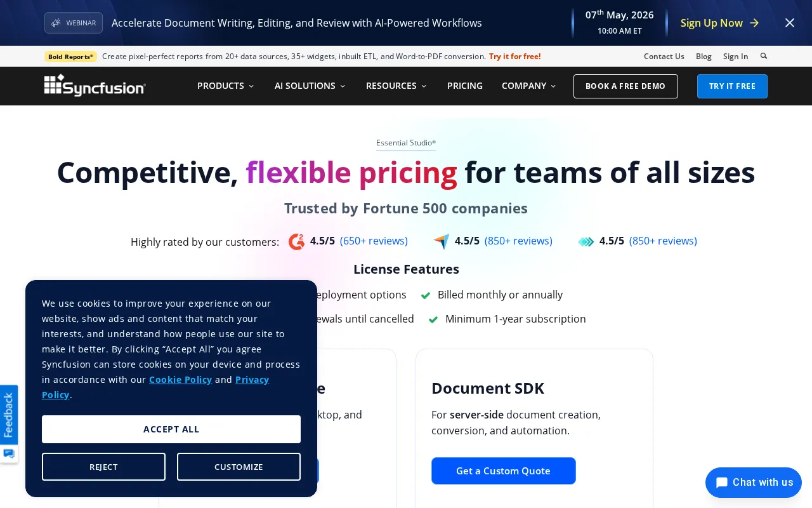This screenshot has height=508, width=812.
Task: Open the Blog link
Action: pos(704,56)
